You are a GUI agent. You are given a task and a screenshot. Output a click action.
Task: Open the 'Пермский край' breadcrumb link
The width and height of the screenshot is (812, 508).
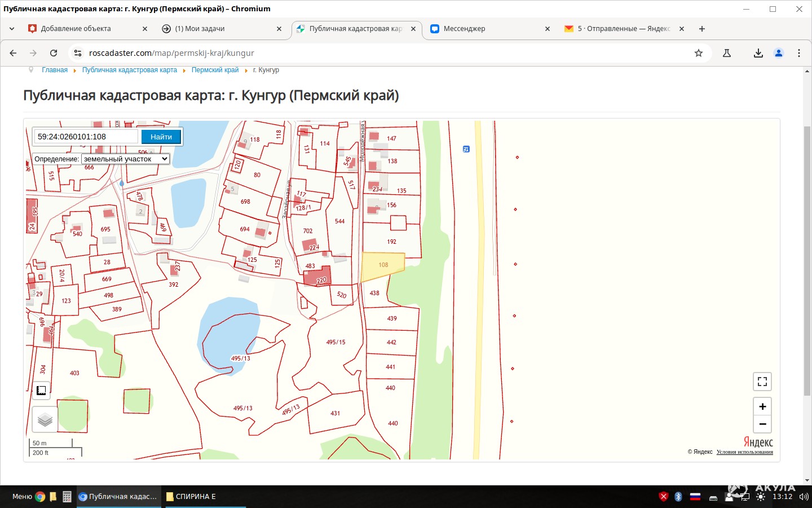coord(215,70)
